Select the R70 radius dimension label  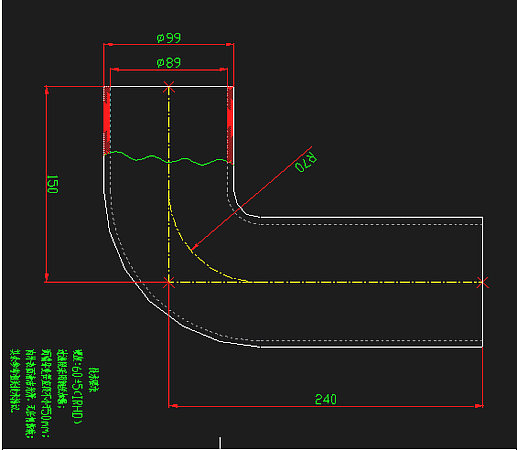pos(306,162)
